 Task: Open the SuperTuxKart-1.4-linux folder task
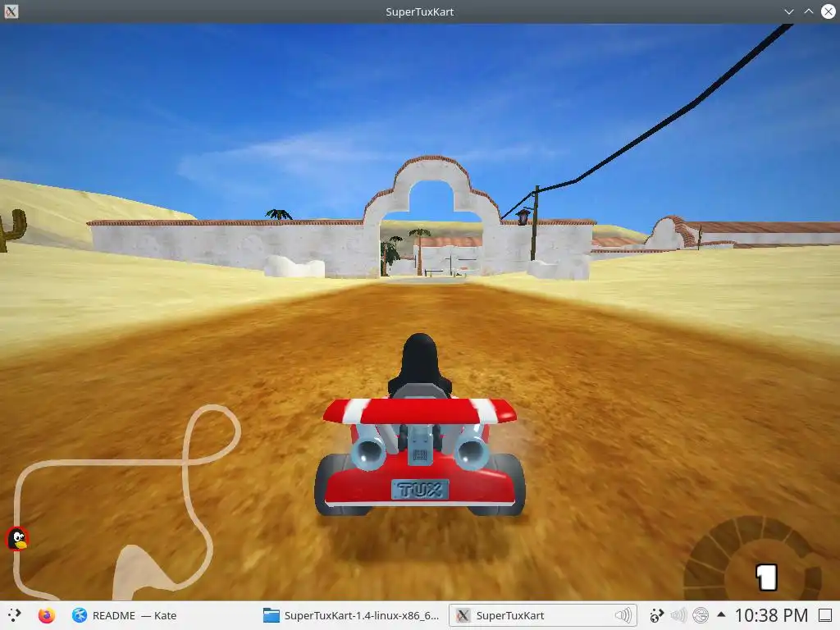point(351,615)
